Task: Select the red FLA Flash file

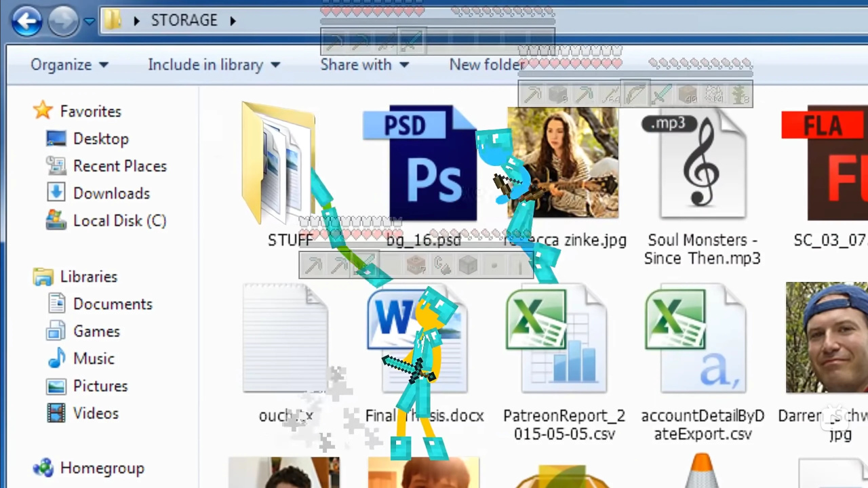Action: (825, 163)
